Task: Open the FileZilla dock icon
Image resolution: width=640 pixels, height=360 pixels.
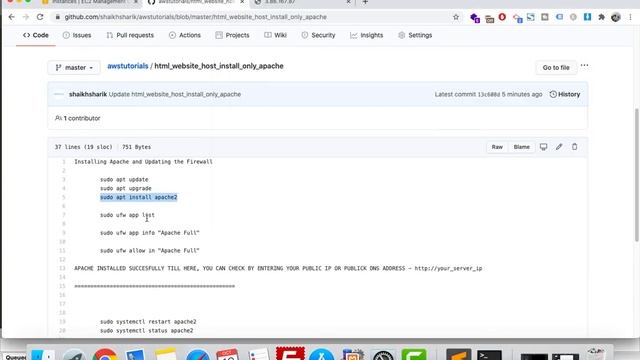Action: coord(290,353)
